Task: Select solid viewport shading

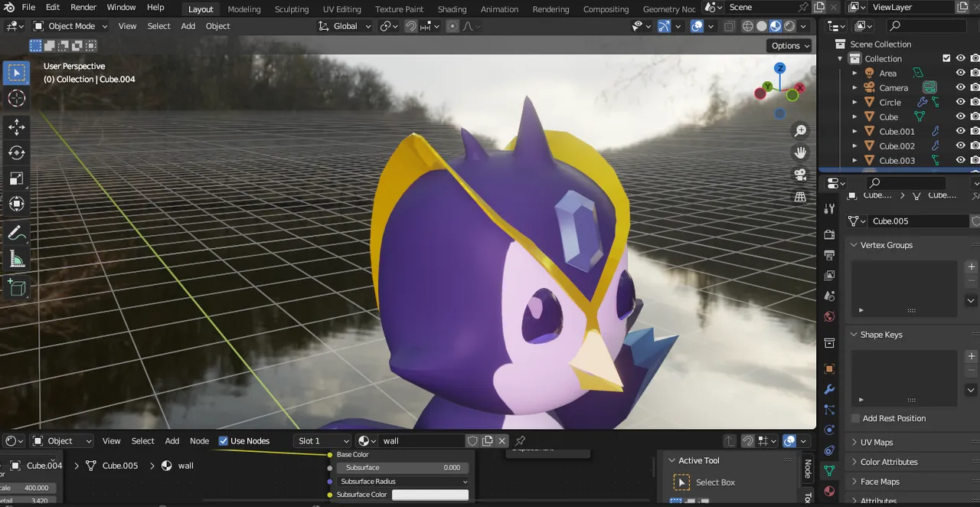Action: tap(762, 26)
